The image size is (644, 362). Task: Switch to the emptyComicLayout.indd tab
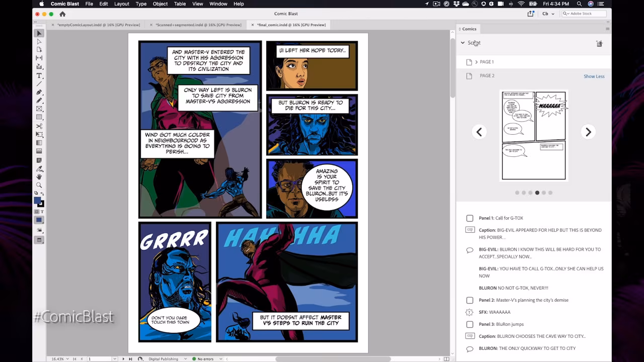point(97,25)
